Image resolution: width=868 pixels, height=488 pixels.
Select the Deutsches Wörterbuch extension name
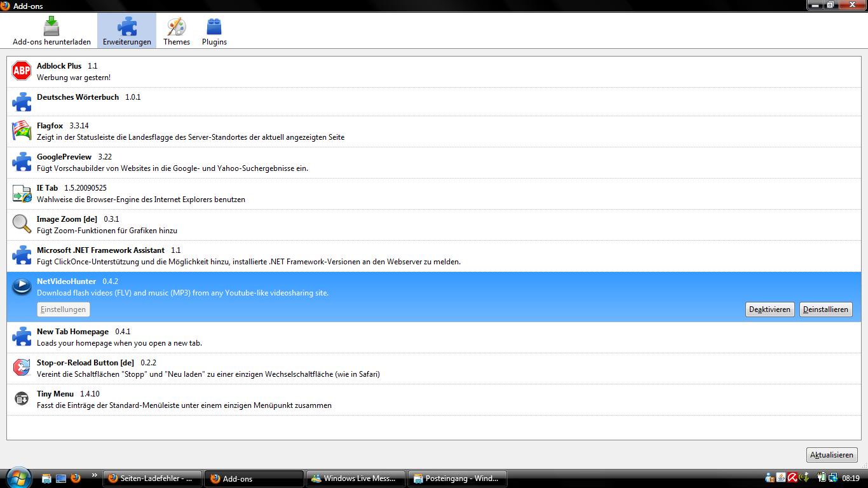pos(78,97)
